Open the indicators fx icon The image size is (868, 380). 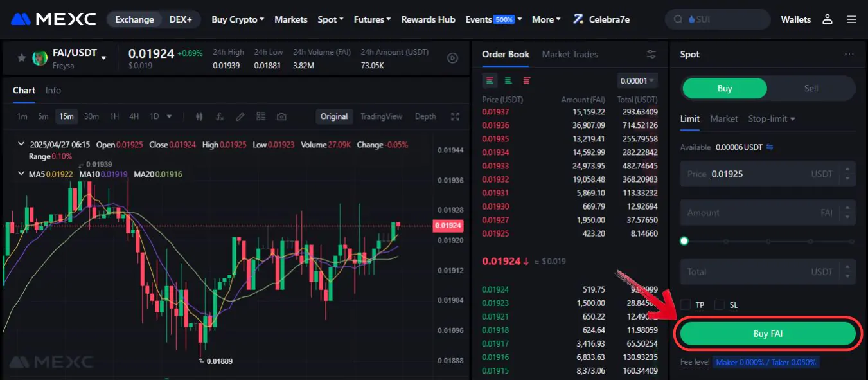220,116
